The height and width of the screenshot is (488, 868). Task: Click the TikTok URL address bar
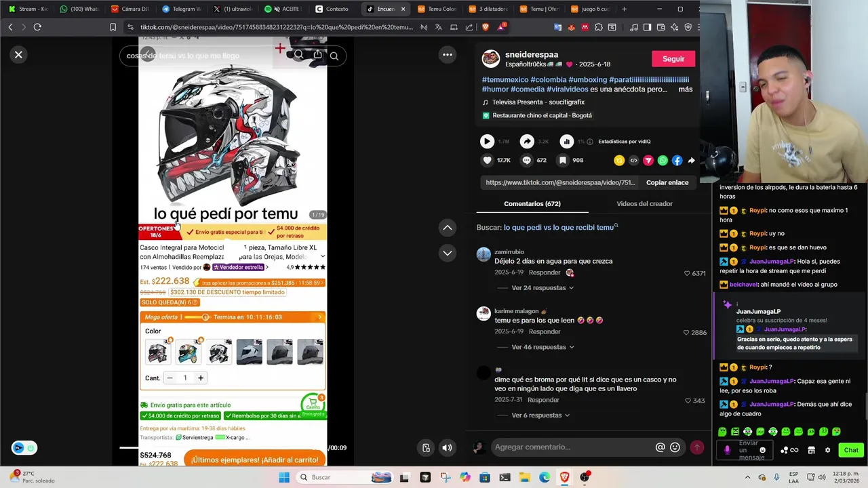pos(277,27)
